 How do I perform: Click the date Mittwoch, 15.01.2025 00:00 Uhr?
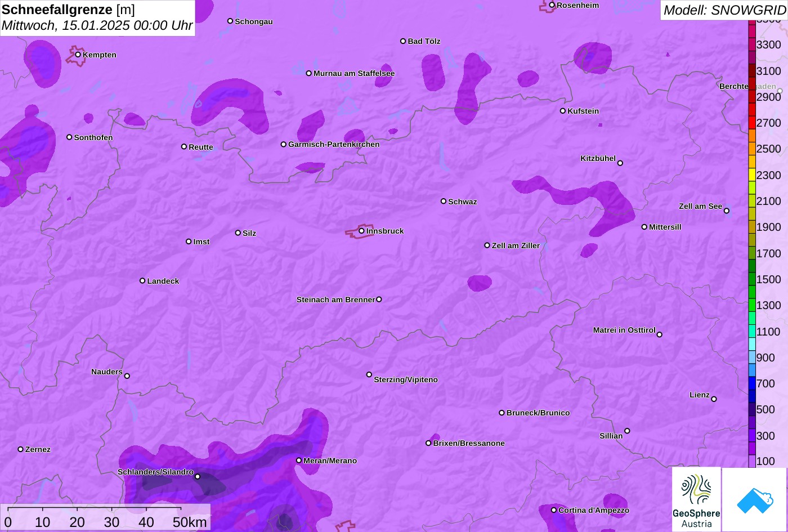[97, 25]
